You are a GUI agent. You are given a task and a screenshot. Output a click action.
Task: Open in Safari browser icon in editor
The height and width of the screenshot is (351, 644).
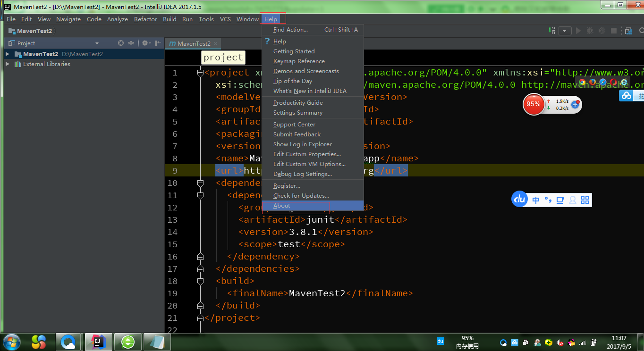pyautogui.click(x=603, y=82)
